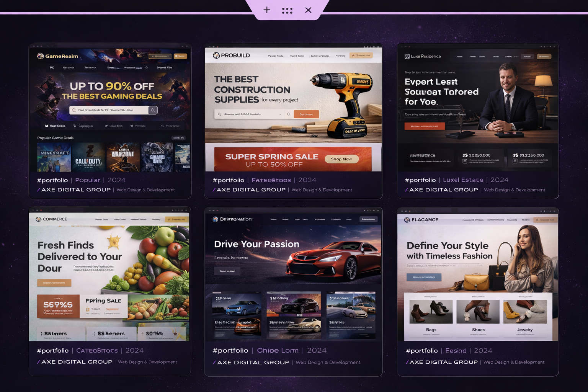Viewport: 588px width, 392px height.
Task: Click the Bags category image
Action: 431,312
